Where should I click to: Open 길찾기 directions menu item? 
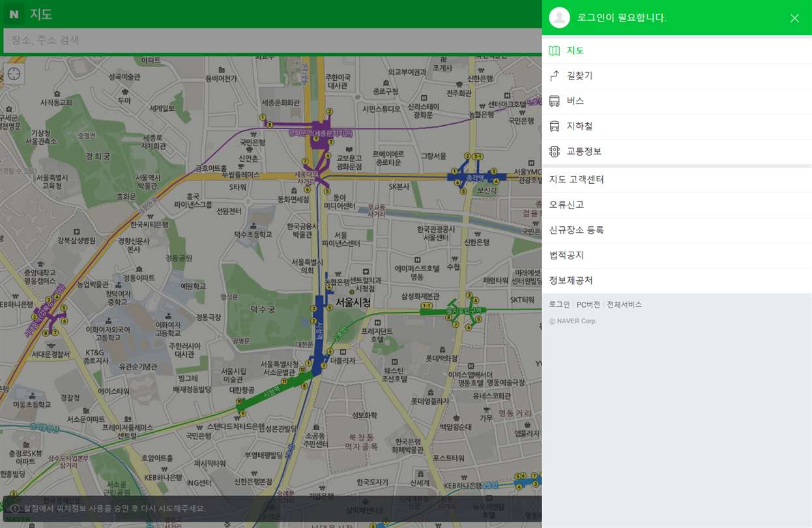(x=676, y=76)
